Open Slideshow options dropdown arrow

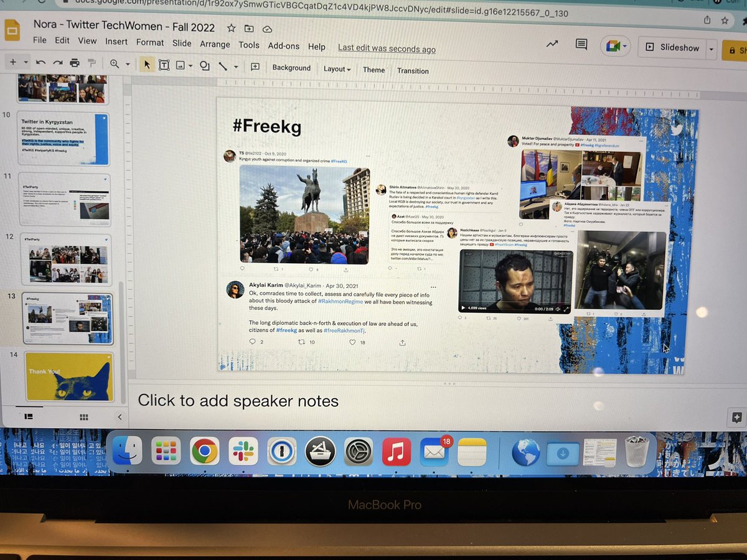712,49
